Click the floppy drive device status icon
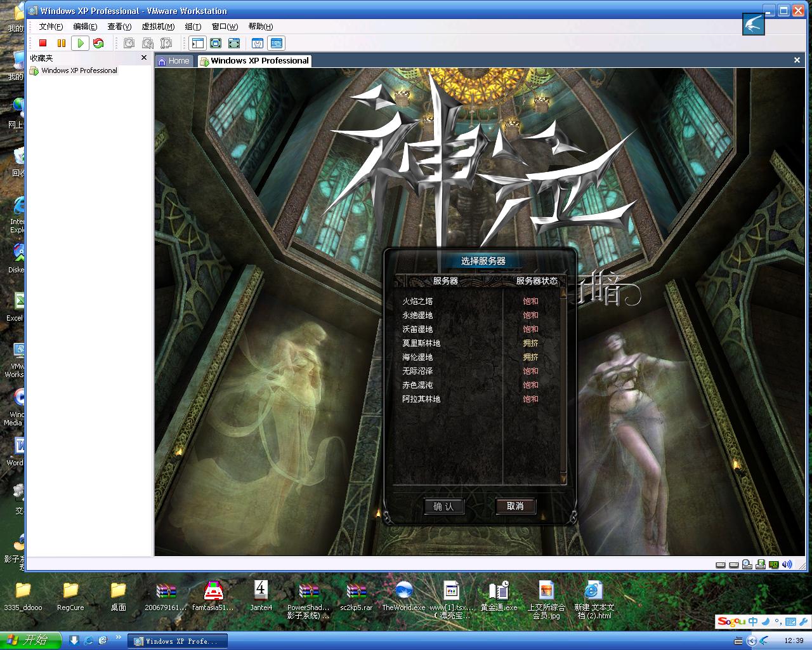Viewport: 812px width, 650px height. click(761, 564)
